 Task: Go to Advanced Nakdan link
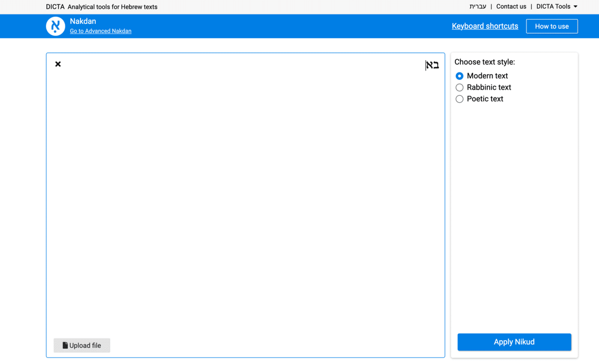(101, 31)
